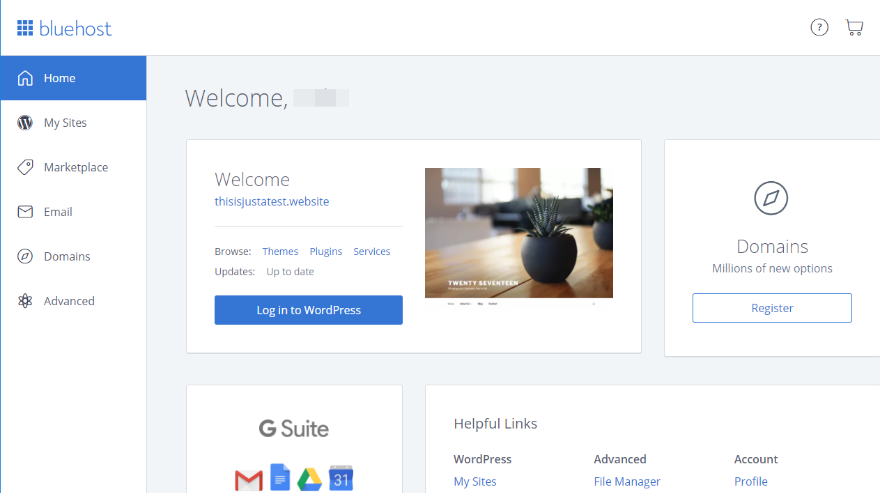
Task: Click the 'Up to date' updates status
Action: tap(290, 271)
